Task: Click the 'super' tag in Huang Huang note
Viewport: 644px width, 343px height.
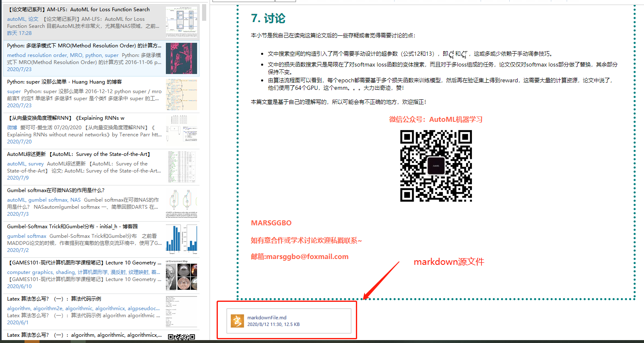Action: 14,91
